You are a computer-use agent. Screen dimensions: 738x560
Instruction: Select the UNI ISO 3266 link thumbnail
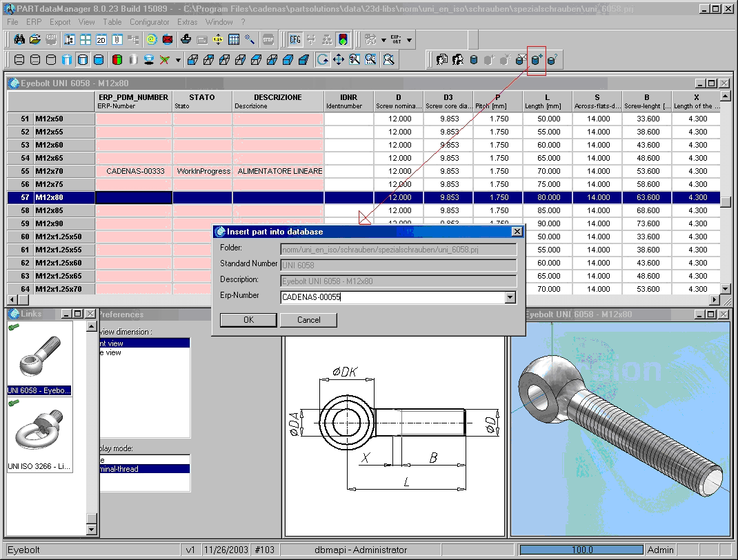coord(39,435)
